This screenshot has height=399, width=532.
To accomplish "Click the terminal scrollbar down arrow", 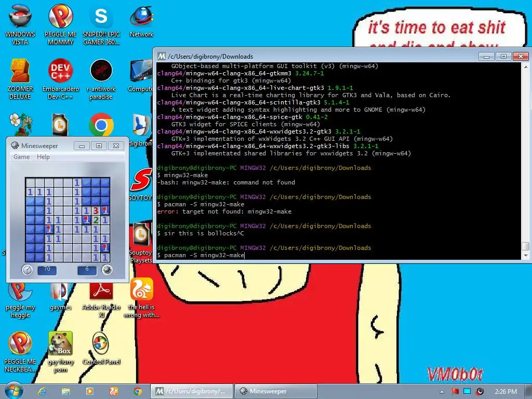I will pyautogui.click(x=525, y=255).
